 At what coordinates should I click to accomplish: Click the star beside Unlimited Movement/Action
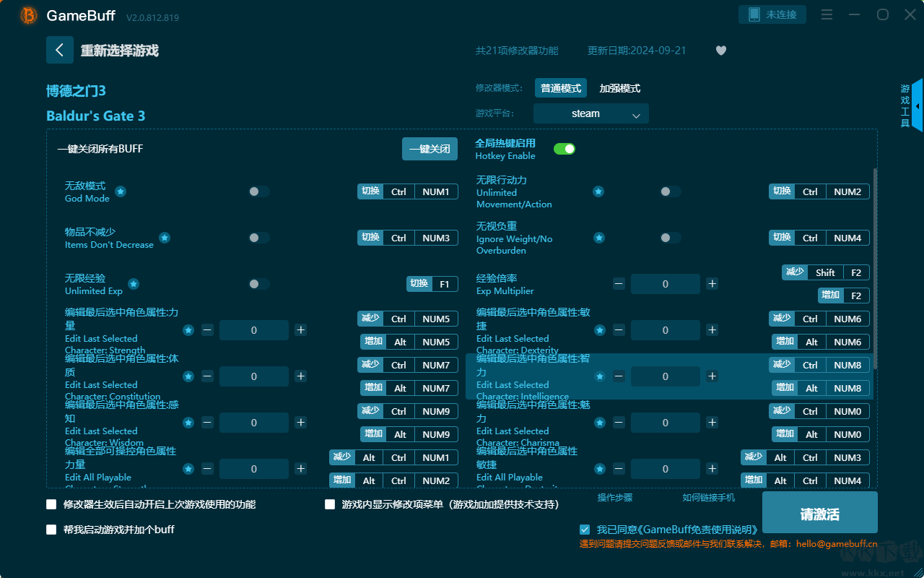point(598,191)
